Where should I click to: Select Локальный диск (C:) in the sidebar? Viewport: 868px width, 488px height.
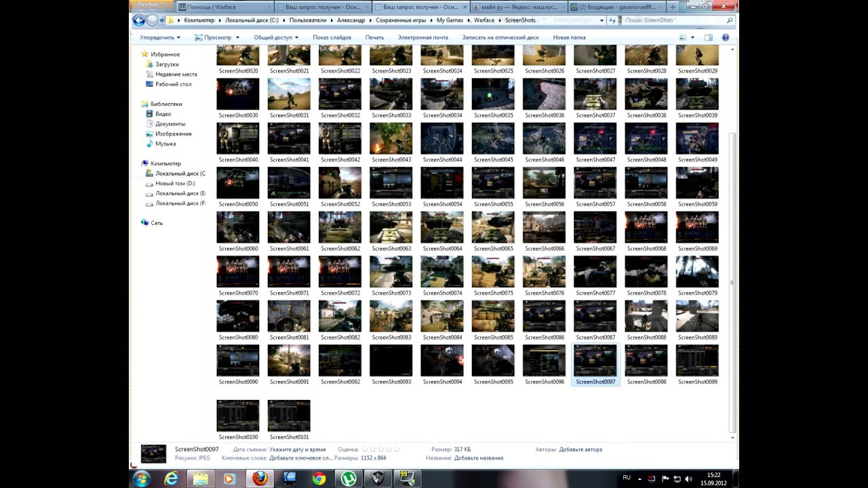[176, 174]
